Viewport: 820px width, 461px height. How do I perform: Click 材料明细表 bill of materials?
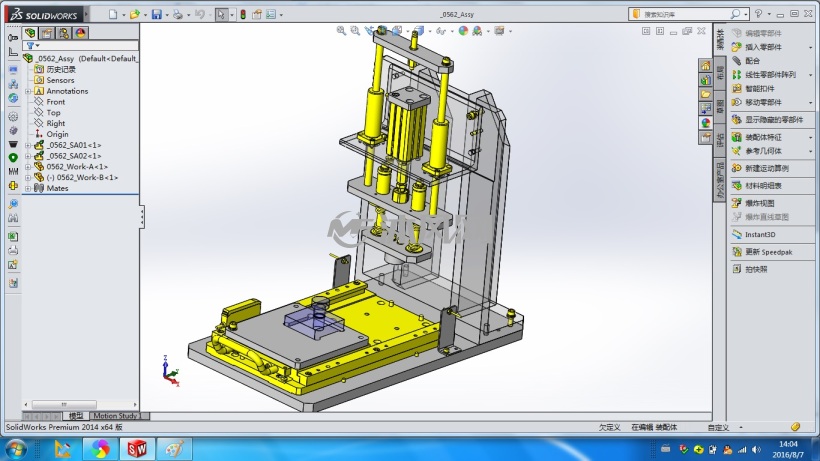763,186
